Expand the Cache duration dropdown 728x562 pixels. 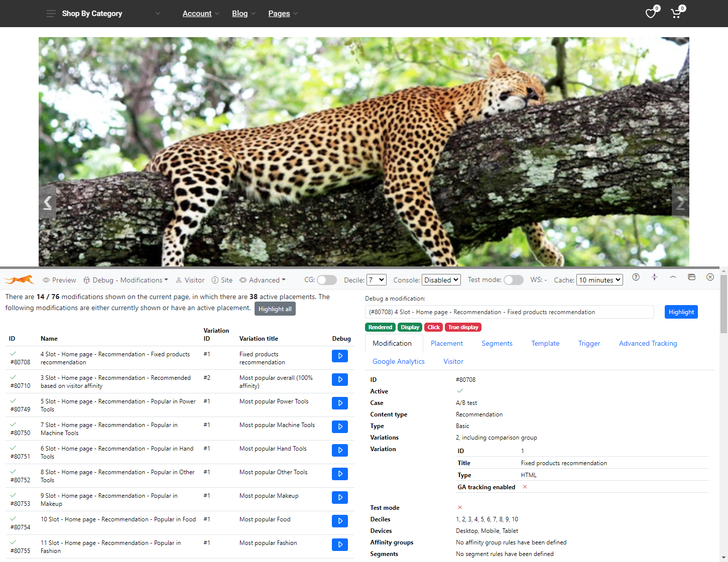(599, 280)
